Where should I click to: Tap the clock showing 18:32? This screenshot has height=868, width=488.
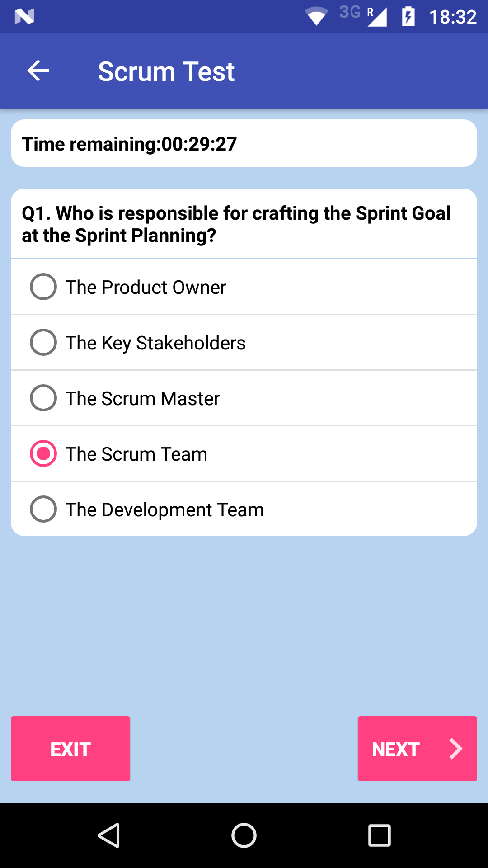coord(452,16)
